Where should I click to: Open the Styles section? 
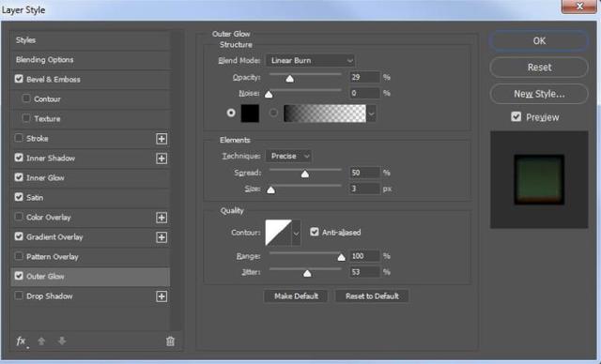(x=90, y=40)
